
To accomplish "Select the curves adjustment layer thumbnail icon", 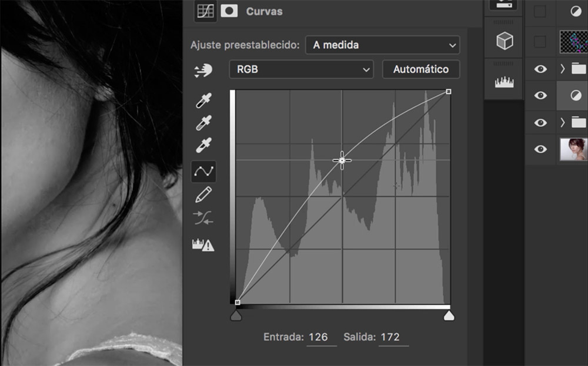I will point(576,96).
